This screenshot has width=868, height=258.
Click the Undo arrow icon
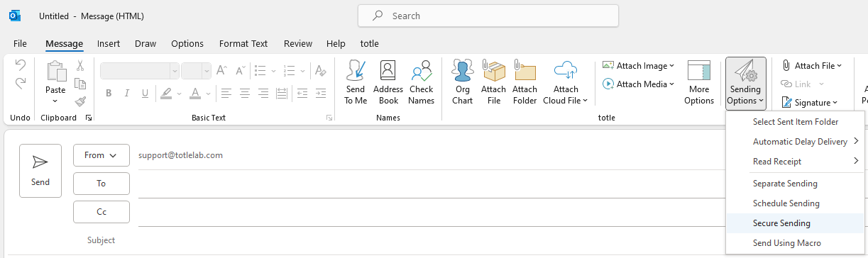[x=21, y=65]
